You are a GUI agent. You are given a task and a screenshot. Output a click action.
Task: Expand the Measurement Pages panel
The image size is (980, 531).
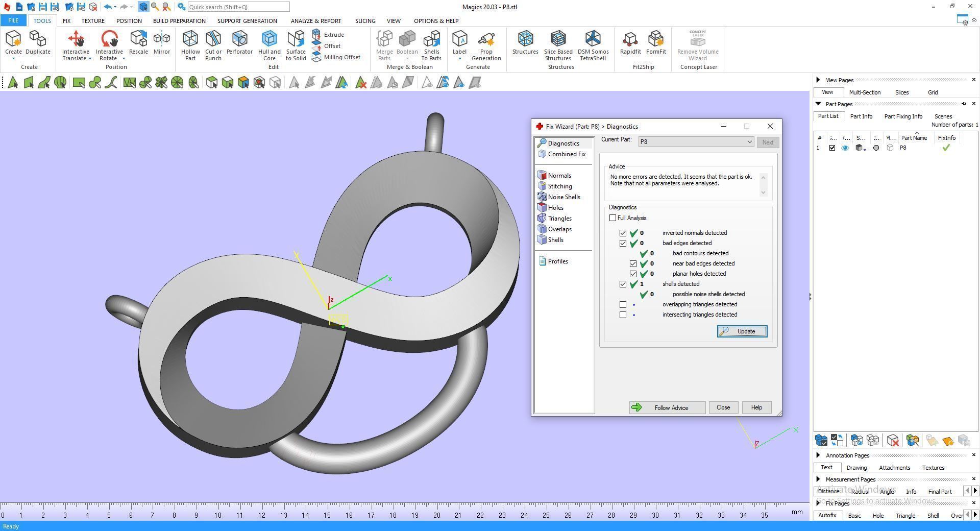click(818, 479)
